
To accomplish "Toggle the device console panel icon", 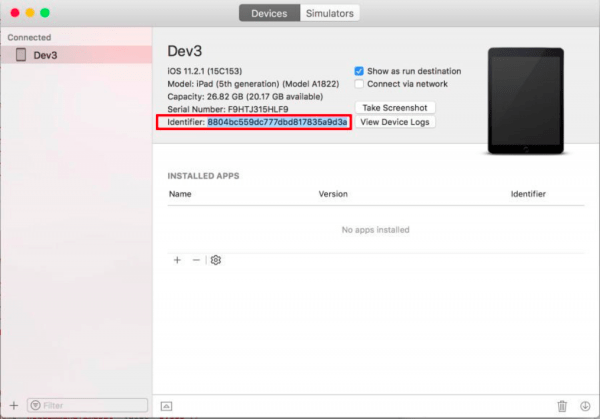I will click(166, 406).
